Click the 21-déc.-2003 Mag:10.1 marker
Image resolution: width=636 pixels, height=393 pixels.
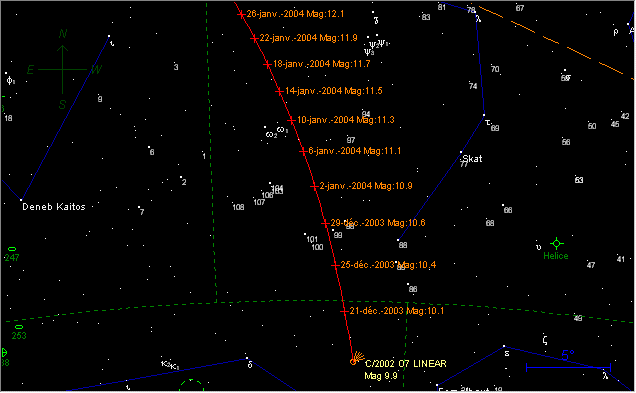tap(344, 311)
